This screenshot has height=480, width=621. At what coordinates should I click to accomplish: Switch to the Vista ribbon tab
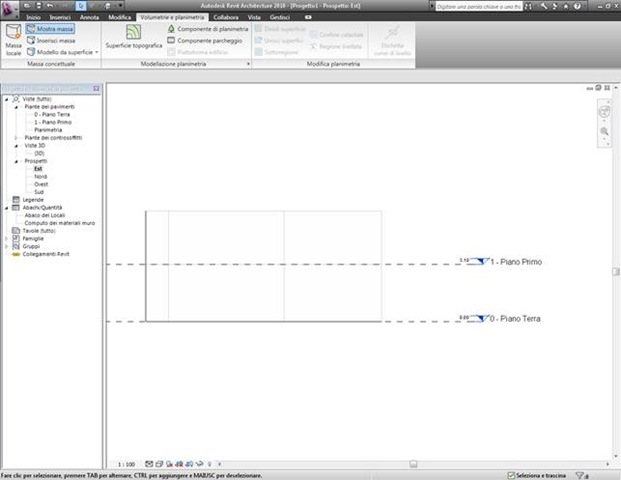(254, 17)
